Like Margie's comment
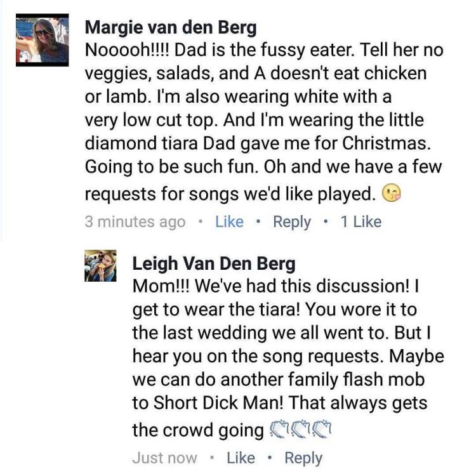This screenshot has width=476, height=476. tap(229, 221)
